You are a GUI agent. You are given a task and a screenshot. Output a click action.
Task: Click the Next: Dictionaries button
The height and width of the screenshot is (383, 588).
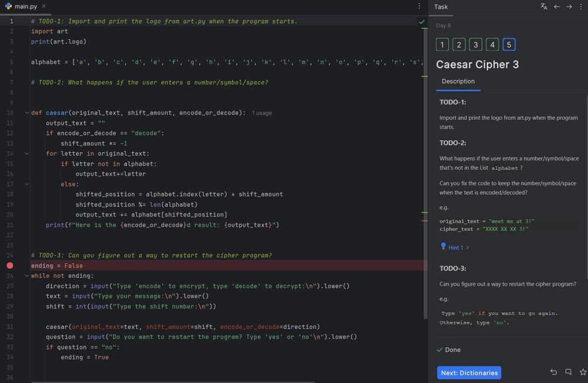(469, 372)
